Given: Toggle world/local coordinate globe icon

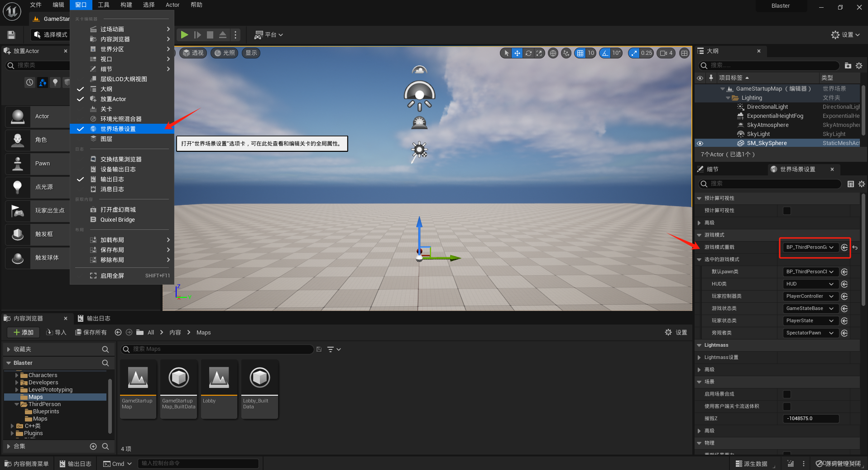Looking at the screenshot, I should [553, 53].
